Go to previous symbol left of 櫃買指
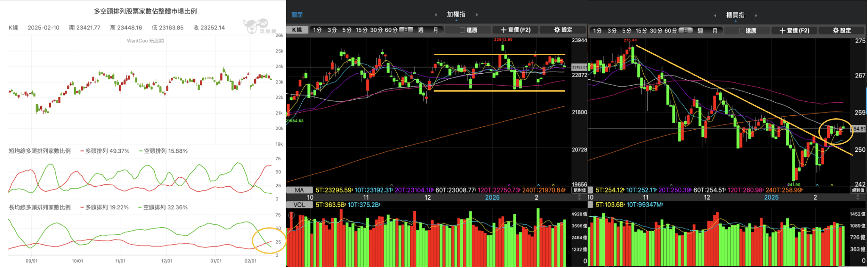The height and width of the screenshot is (268, 868). [x=715, y=16]
